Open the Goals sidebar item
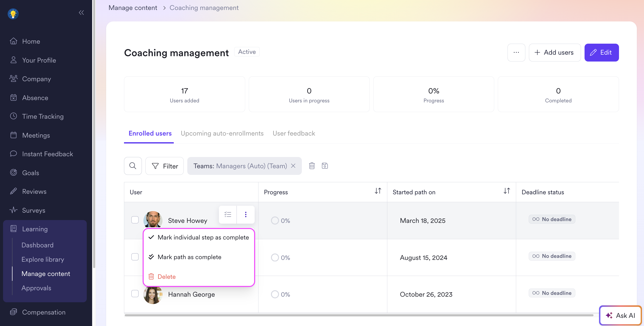Screen dimensions: 644x326 (x=31, y=173)
